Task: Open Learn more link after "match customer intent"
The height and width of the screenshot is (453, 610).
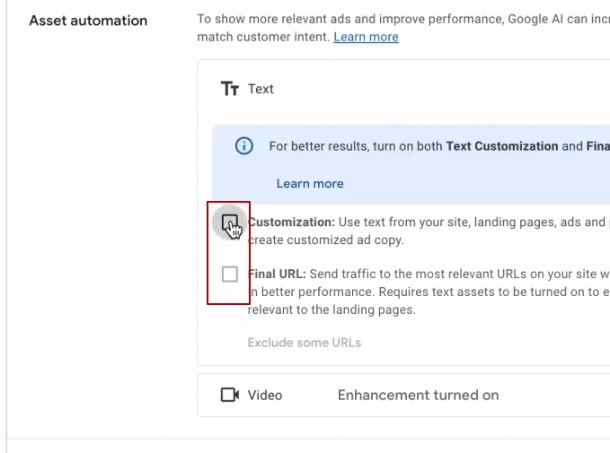Action: coord(365,37)
